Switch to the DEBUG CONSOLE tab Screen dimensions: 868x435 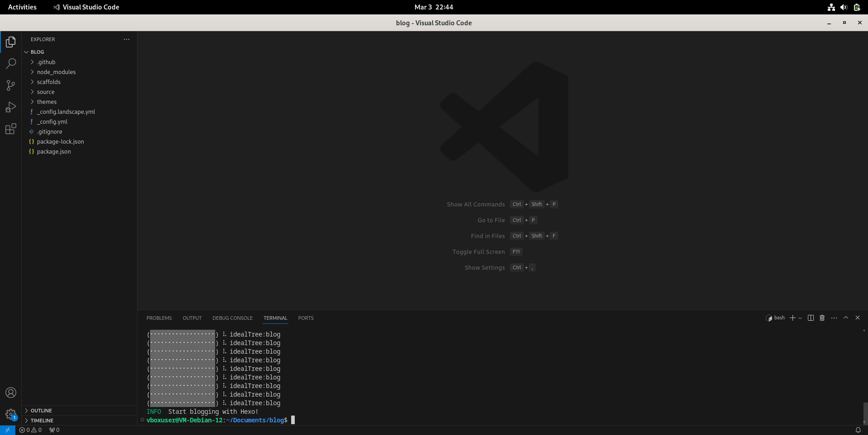tap(232, 318)
